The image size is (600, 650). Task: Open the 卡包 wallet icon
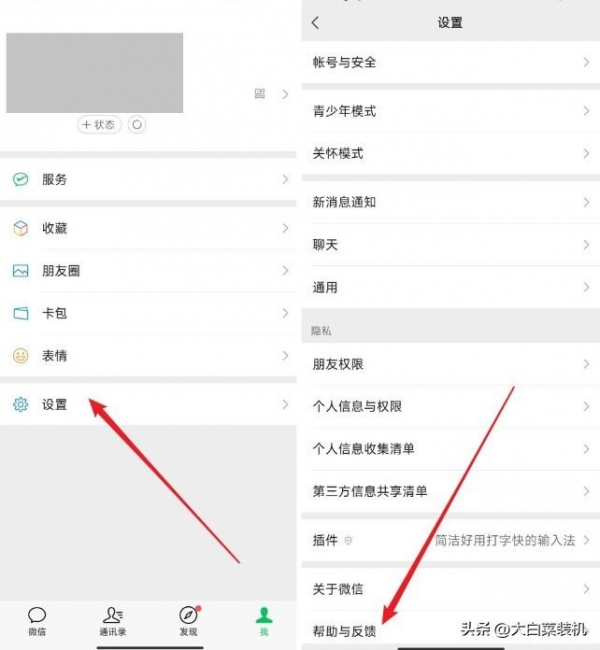point(20,313)
